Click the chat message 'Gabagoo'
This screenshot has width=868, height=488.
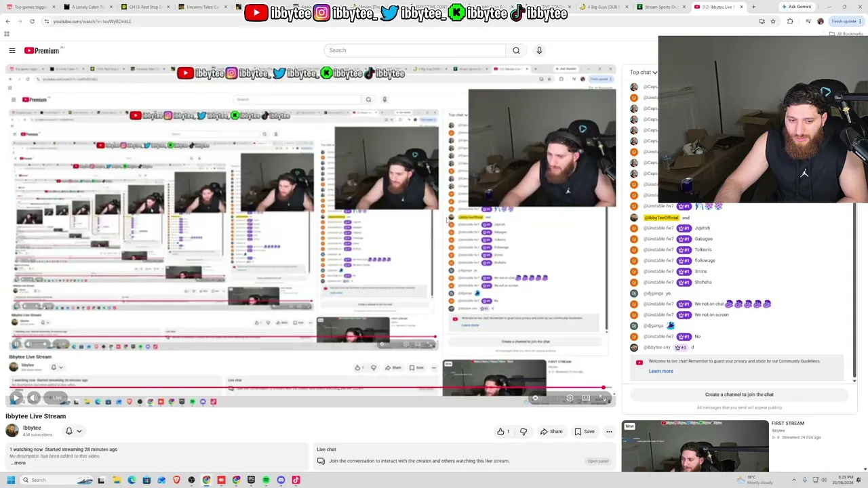(x=703, y=239)
